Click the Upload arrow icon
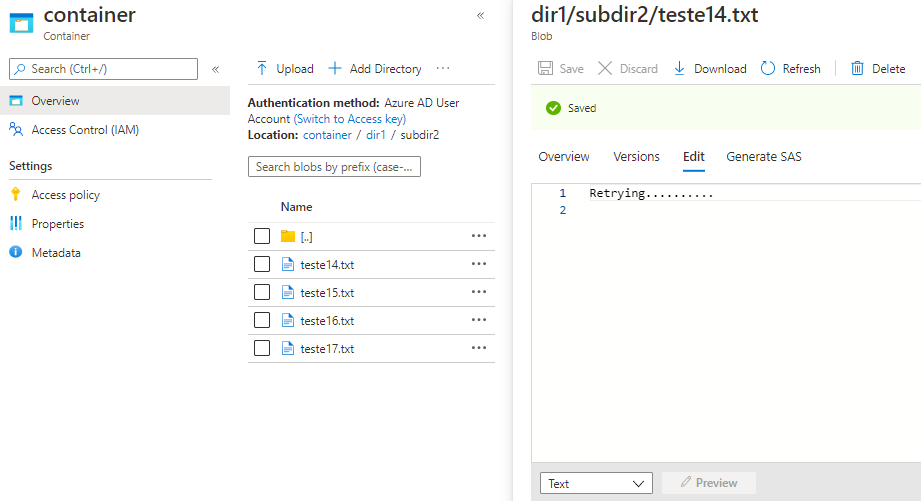The image size is (921, 501). coord(262,69)
